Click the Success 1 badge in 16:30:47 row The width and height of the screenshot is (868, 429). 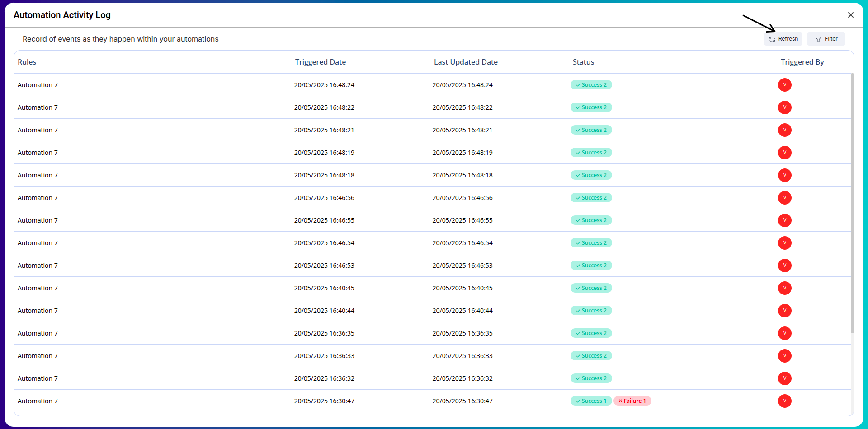(591, 401)
